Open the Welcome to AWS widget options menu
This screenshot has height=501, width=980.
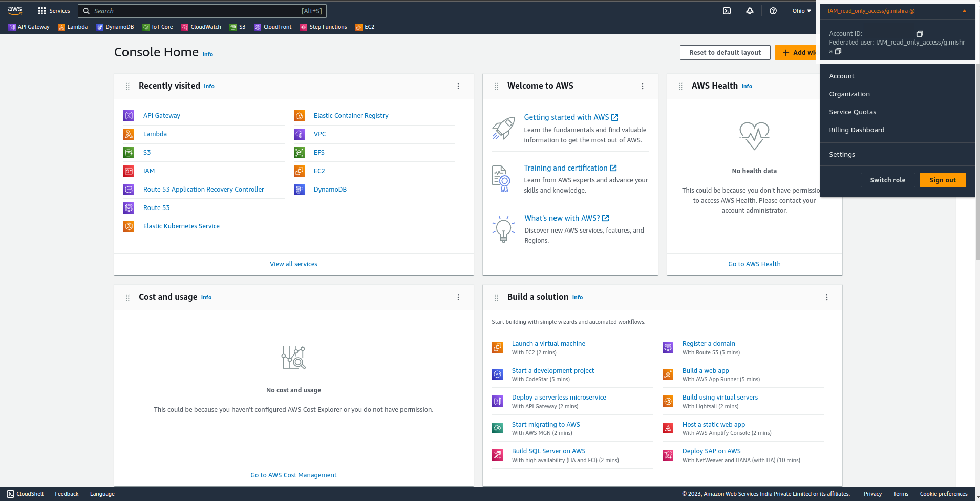click(x=643, y=86)
